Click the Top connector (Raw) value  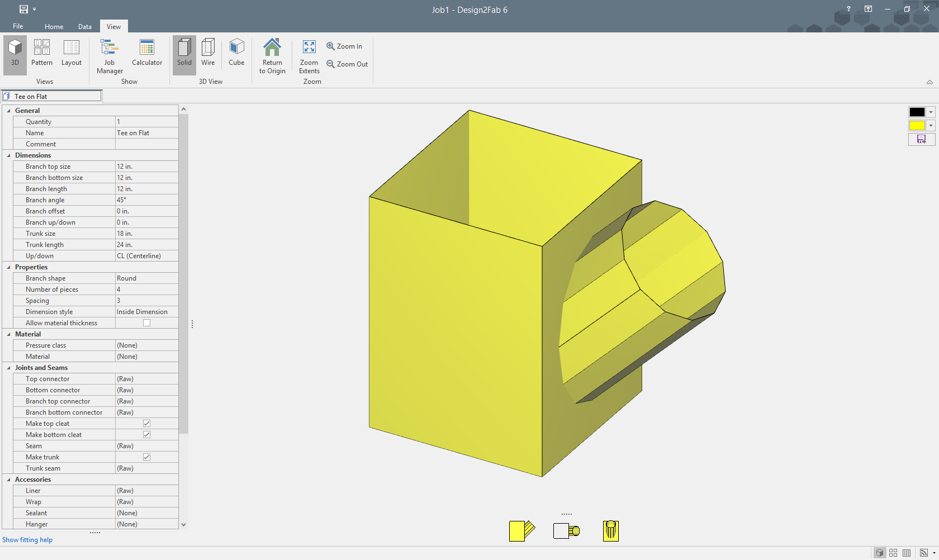pos(146,379)
